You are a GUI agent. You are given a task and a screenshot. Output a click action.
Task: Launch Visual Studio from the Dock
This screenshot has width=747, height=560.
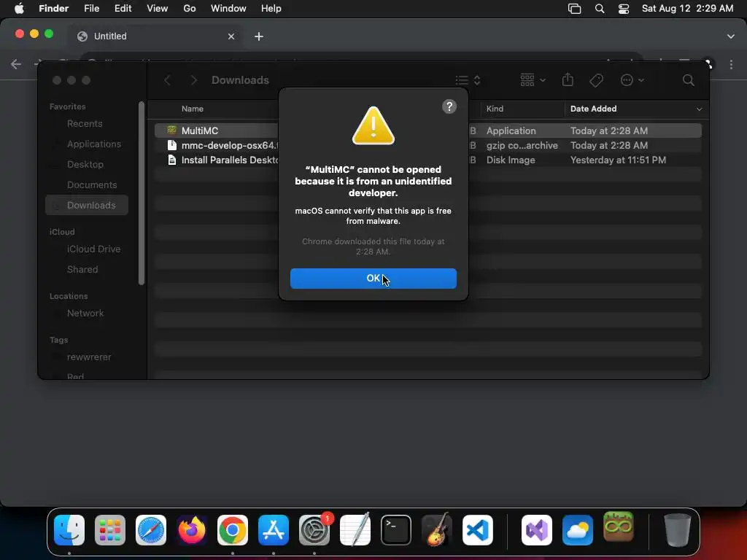click(x=537, y=530)
